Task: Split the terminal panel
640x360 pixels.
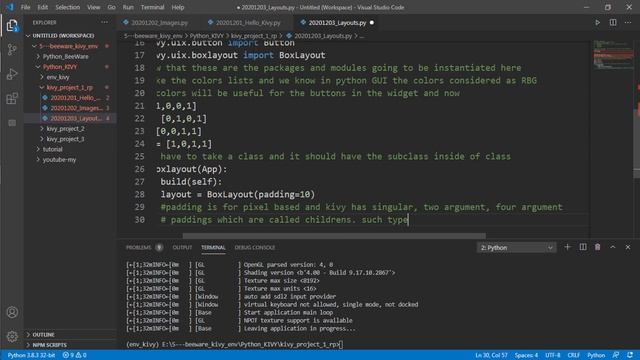Action: [583, 247]
